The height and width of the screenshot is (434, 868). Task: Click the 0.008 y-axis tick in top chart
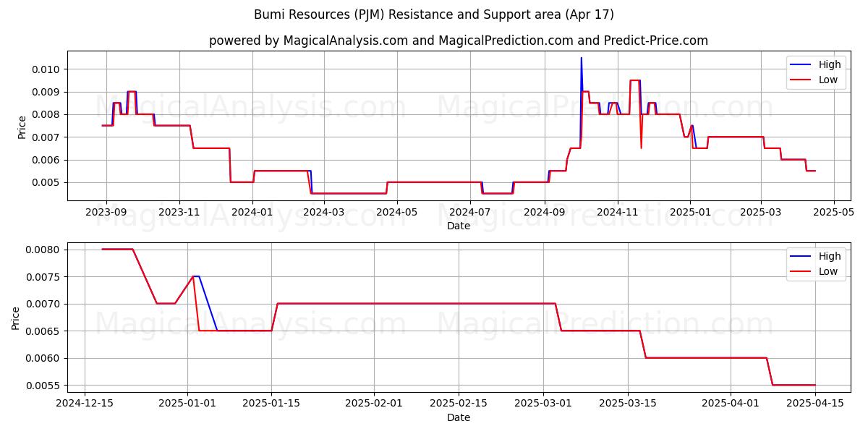pos(47,114)
